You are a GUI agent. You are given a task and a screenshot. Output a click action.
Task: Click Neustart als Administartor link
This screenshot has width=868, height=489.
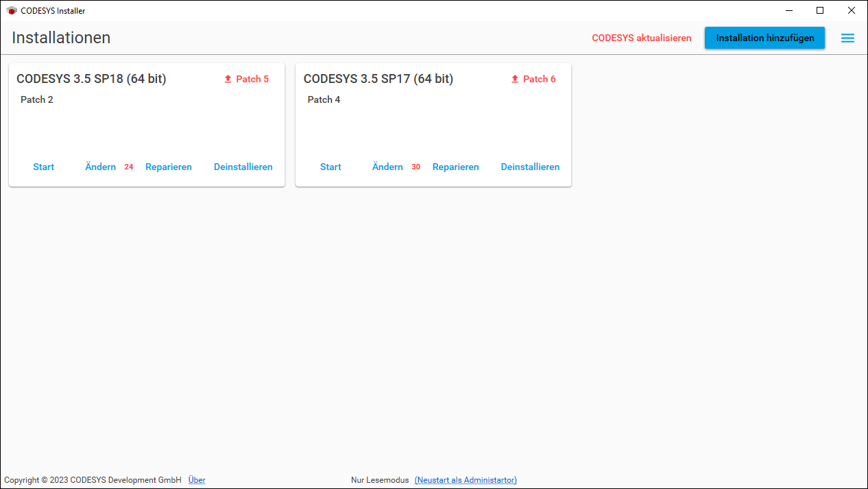point(466,480)
